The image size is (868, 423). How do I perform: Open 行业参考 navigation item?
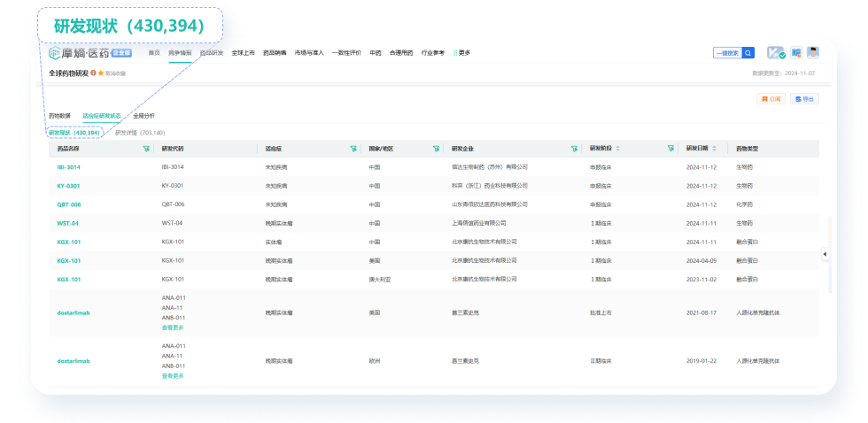pyautogui.click(x=433, y=53)
